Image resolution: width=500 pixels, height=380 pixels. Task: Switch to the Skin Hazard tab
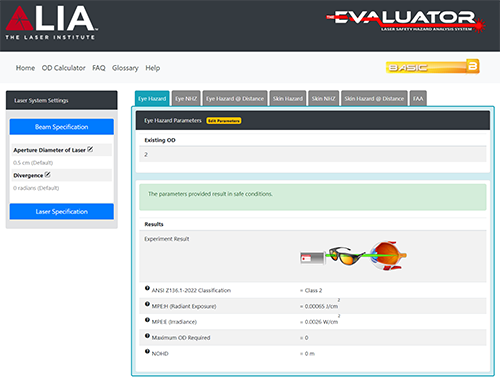(288, 99)
